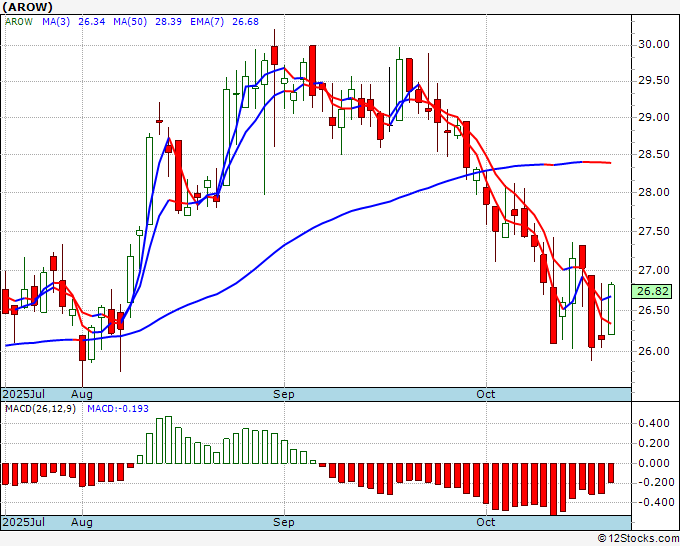This screenshot has height=546, width=680.
Task: Click the 0.400 MACD axis label
Action: [x=654, y=423]
